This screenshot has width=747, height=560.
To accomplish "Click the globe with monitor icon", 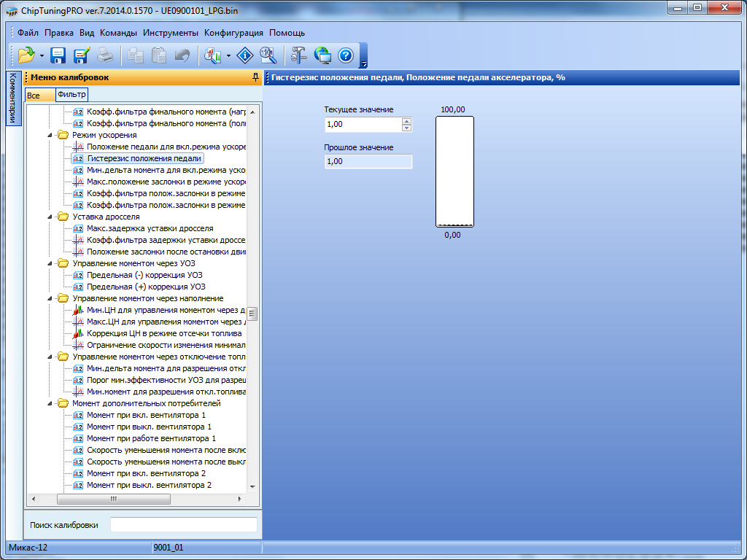I will (322, 55).
